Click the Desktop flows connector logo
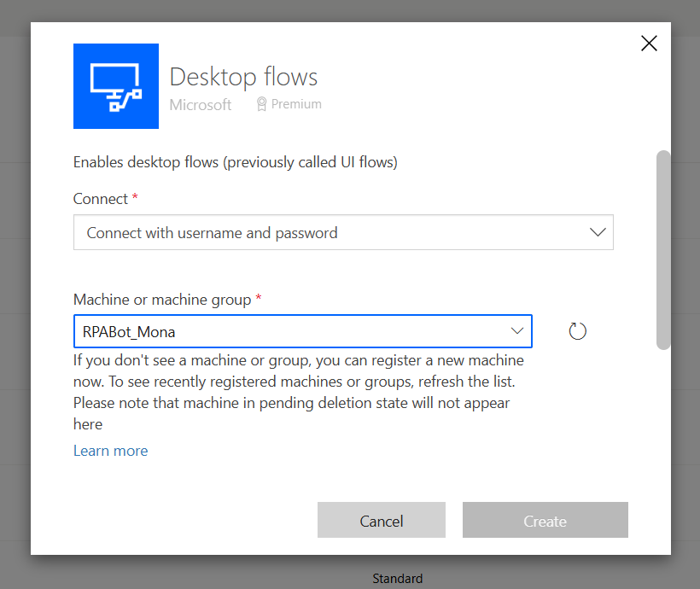Image resolution: width=700 pixels, height=589 pixels. click(x=116, y=85)
